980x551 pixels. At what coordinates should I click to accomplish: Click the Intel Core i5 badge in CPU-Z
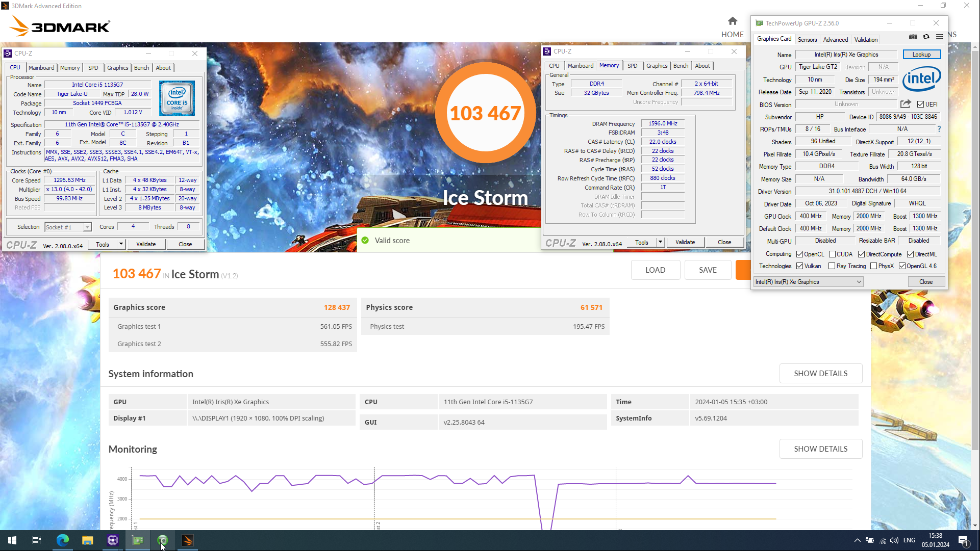coord(177,98)
